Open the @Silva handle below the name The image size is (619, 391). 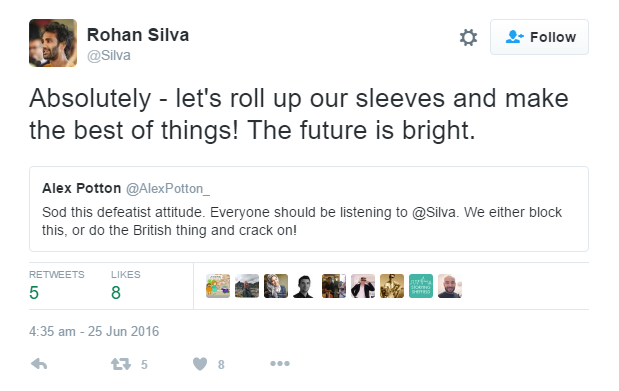click(109, 56)
